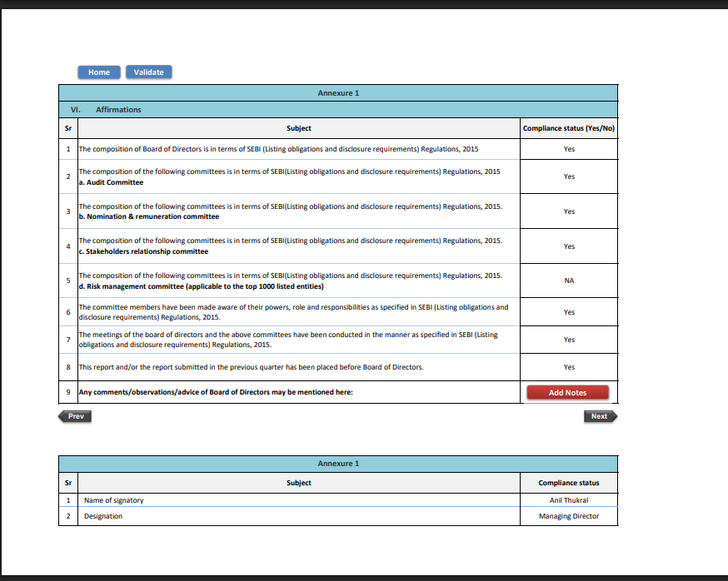Click 'c. Stakeholders relationship committee' text
The image size is (728, 581).
(143, 251)
